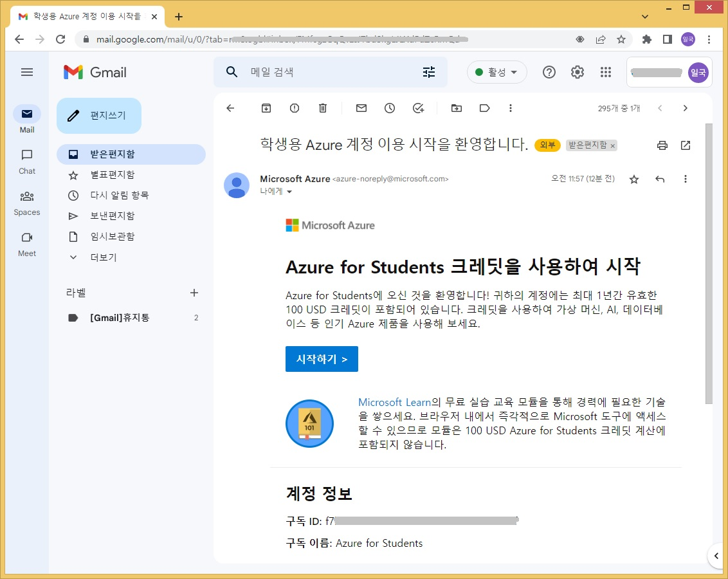Mark the email as unread
The height and width of the screenshot is (579, 728).
[x=361, y=108]
